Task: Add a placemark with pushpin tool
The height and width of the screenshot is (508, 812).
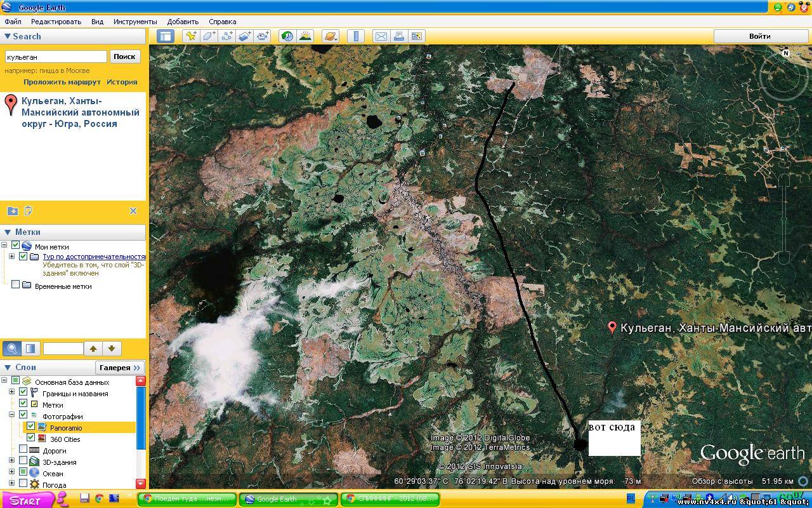Action: (x=190, y=36)
